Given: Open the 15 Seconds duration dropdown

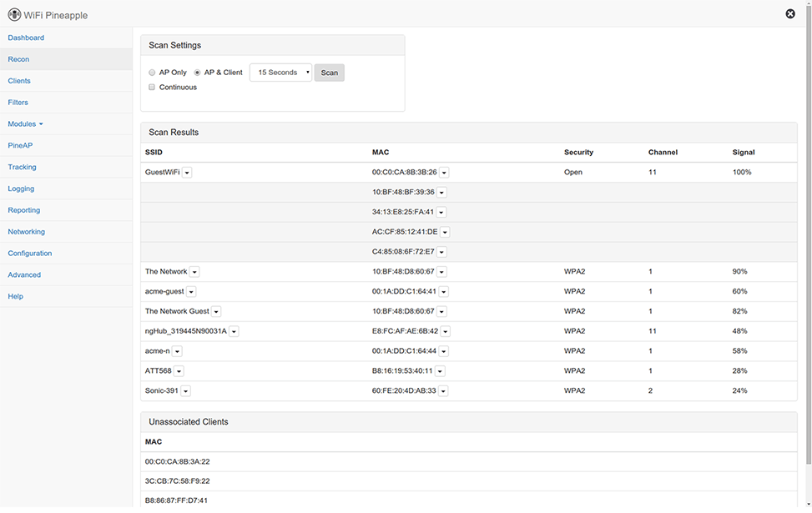Looking at the screenshot, I should click(x=280, y=73).
